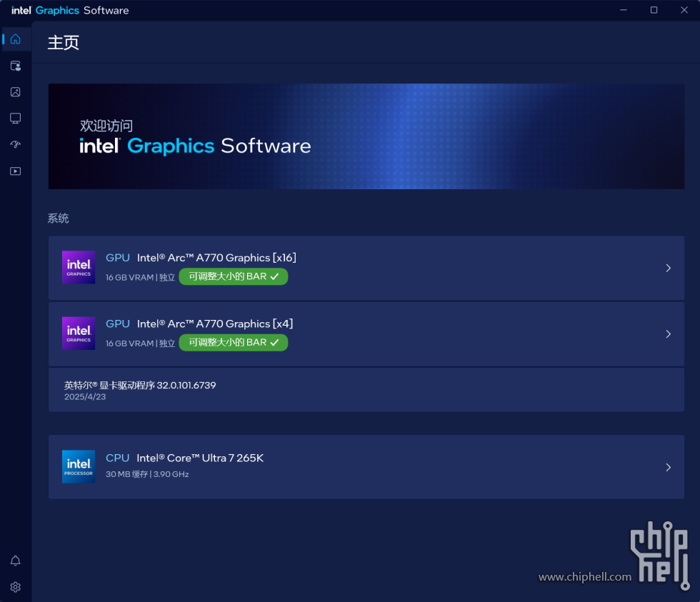This screenshot has height=602, width=700.
Task: Open the picture-frame sidebar icon
Action: point(16,92)
